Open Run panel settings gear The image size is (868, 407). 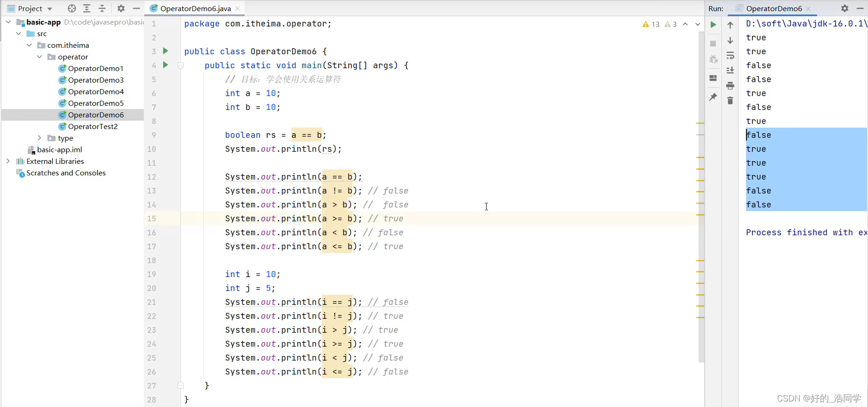[x=845, y=8]
